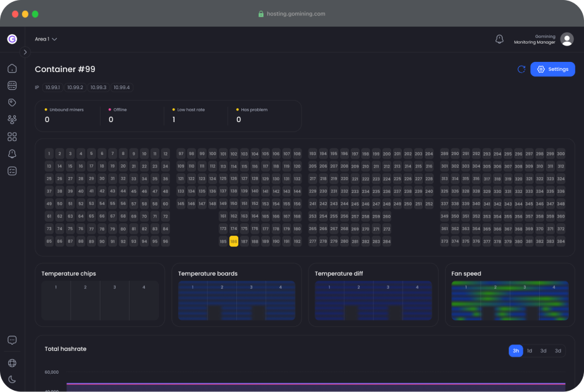Refresh the container data
The image size is (584, 392).
(x=521, y=70)
